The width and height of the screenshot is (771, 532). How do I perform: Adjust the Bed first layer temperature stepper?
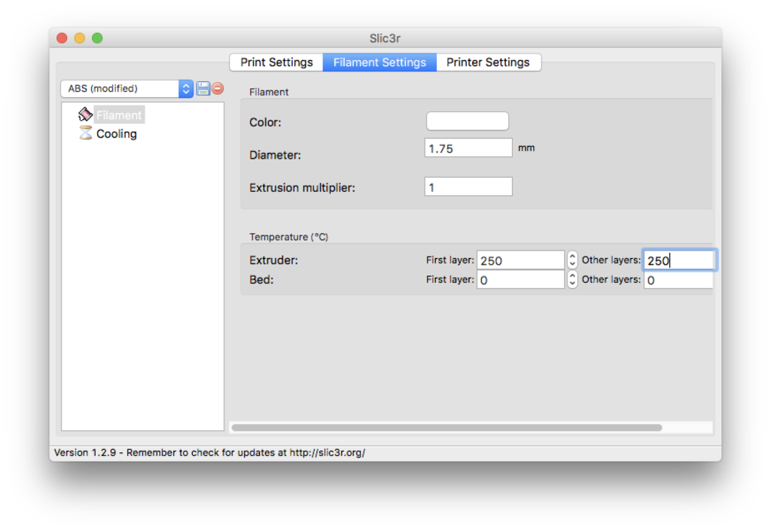[572, 279]
